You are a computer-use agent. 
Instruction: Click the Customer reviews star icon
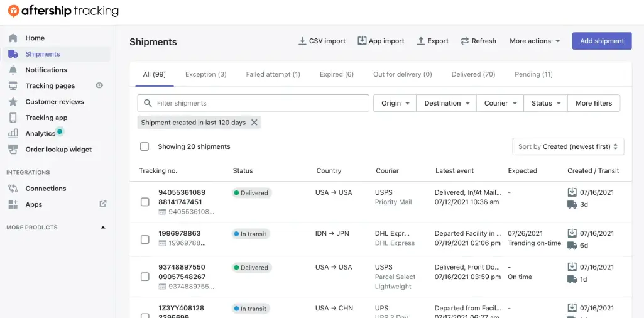(13, 101)
